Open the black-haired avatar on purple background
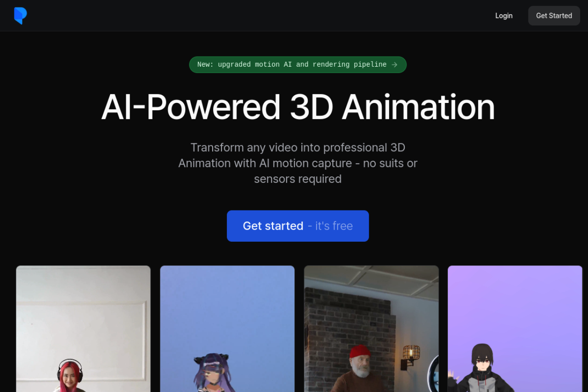Viewport: 588px width, 392px height. tap(515, 329)
